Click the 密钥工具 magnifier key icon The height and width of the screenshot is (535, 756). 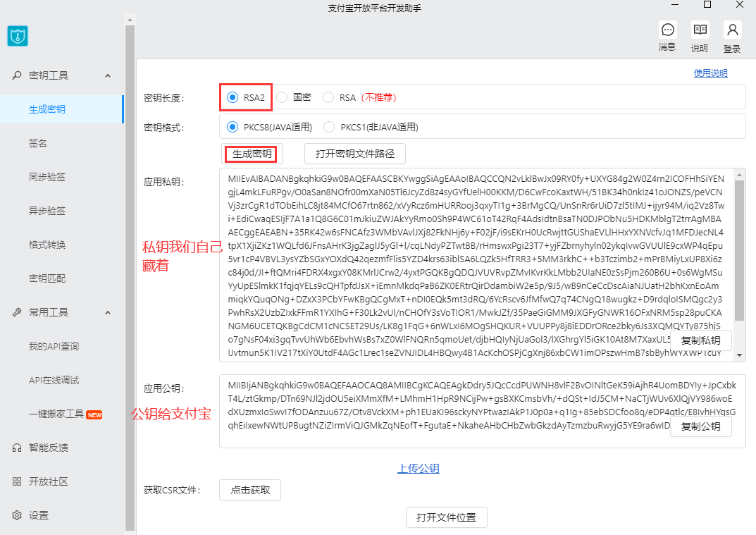click(17, 75)
